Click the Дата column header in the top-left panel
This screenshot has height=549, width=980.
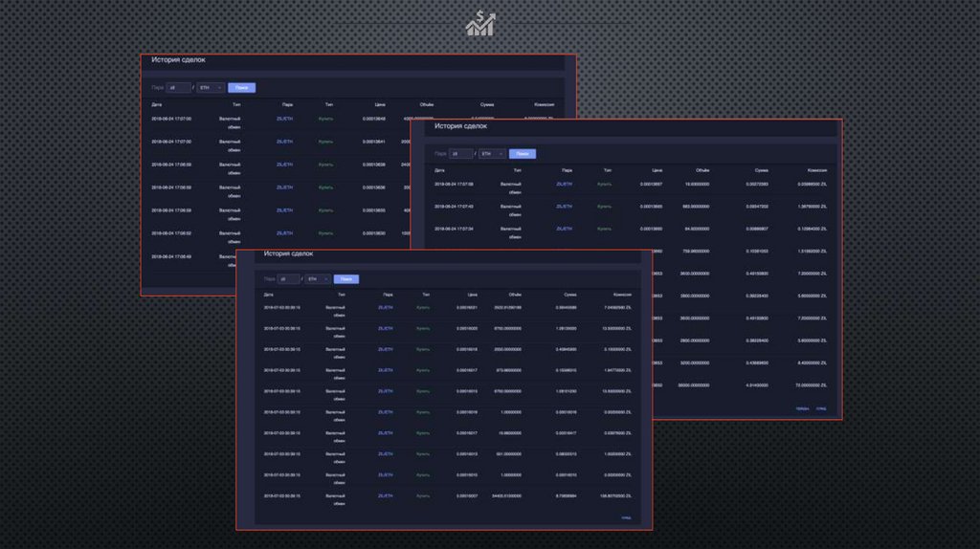[x=157, y=103]
